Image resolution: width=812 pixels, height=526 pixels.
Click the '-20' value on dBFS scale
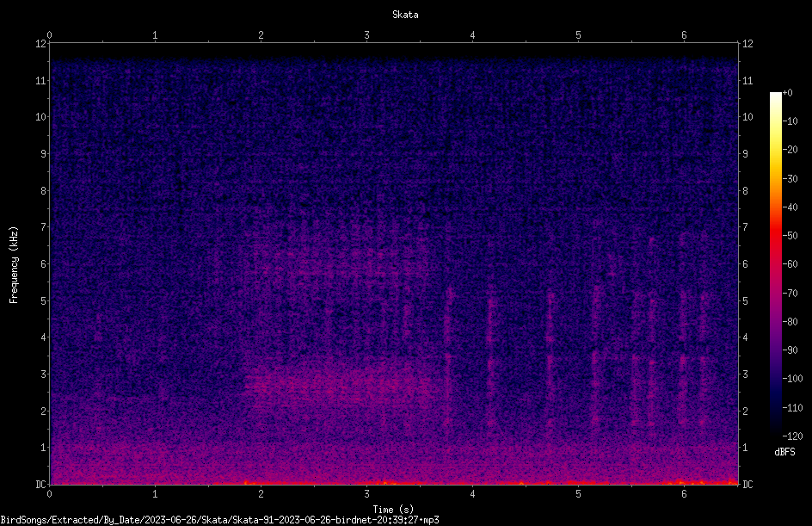tap(790, 149)
